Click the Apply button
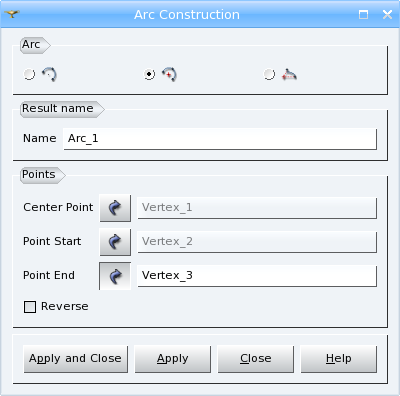 click(173, 359)
